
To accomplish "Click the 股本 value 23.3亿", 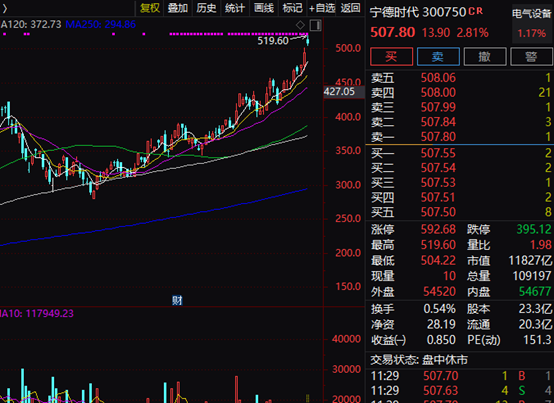I will tap(535, 309).
